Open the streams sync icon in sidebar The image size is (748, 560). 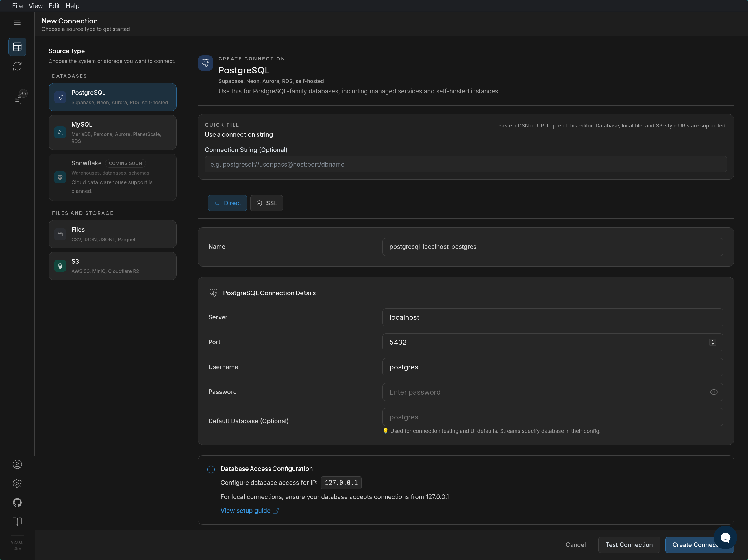pyautogui.click(x=17, y=66)
